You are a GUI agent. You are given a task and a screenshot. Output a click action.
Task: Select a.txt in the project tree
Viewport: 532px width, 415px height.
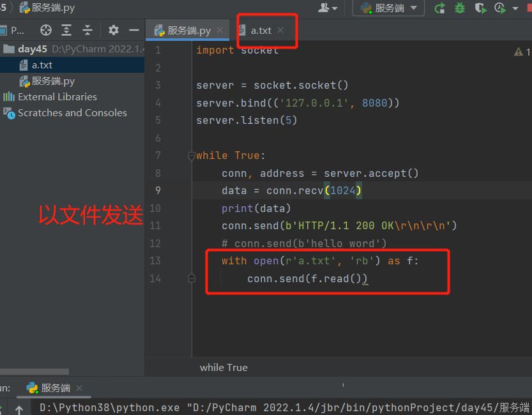(72, 65)
